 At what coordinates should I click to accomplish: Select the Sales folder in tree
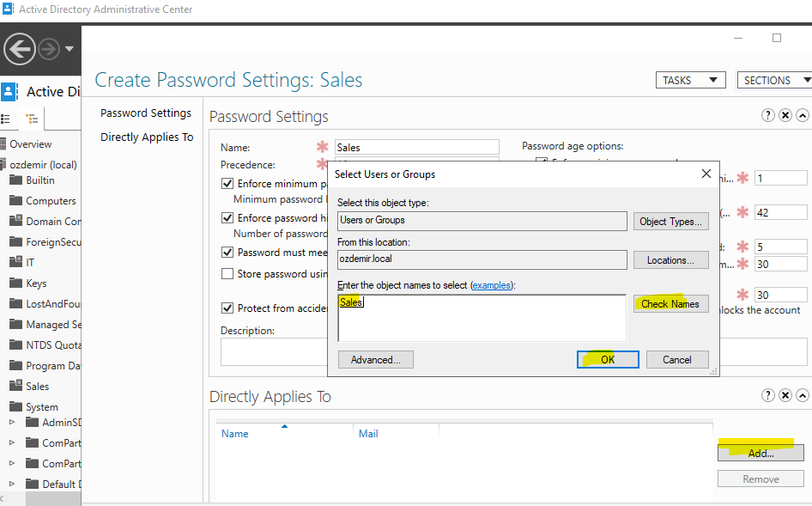pos(37,387)
